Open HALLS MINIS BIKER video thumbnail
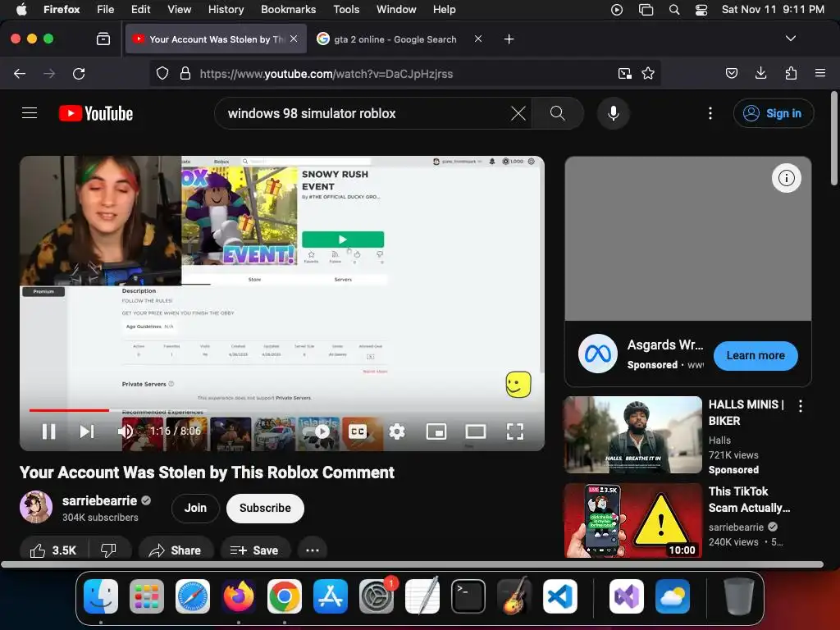This screenshot has width=840, height=630. (x=632, y=435)
